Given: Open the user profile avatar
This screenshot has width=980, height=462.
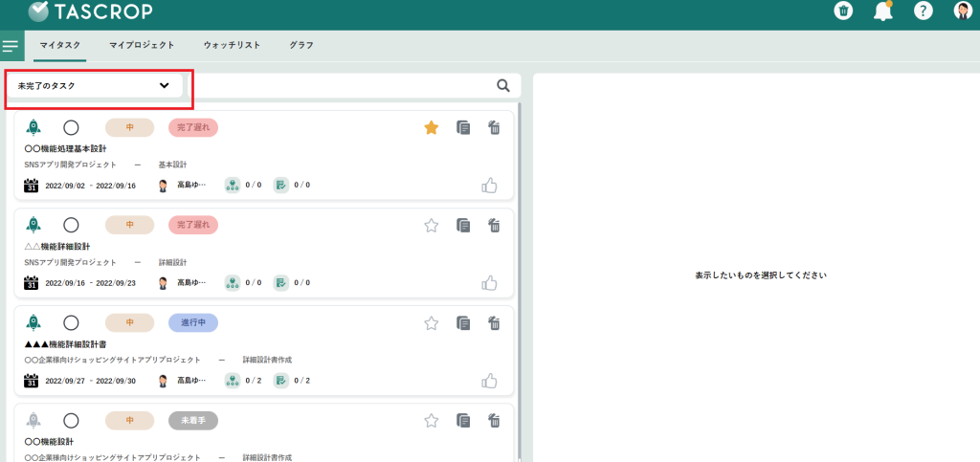Looking at the screenshot, I should click(x=963, y=11).
